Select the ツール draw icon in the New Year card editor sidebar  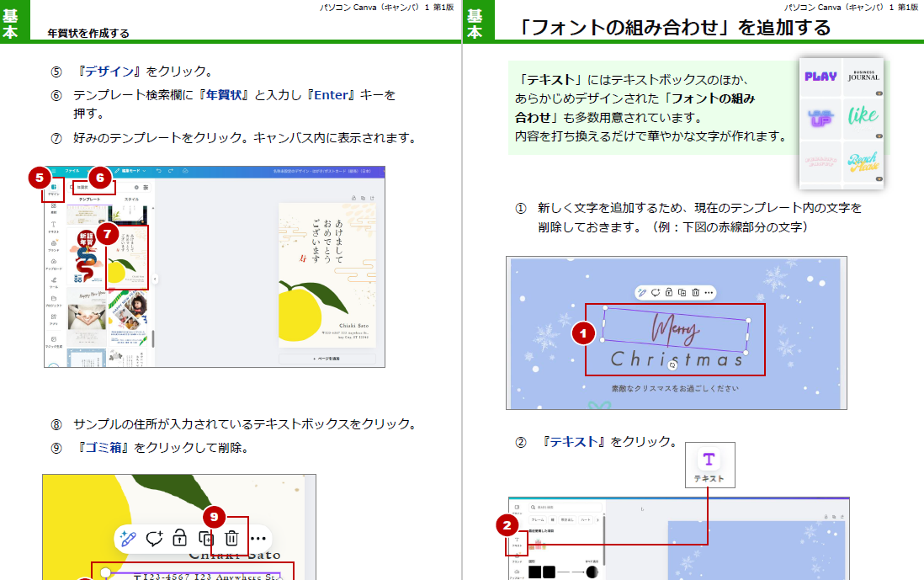(53, 282)
